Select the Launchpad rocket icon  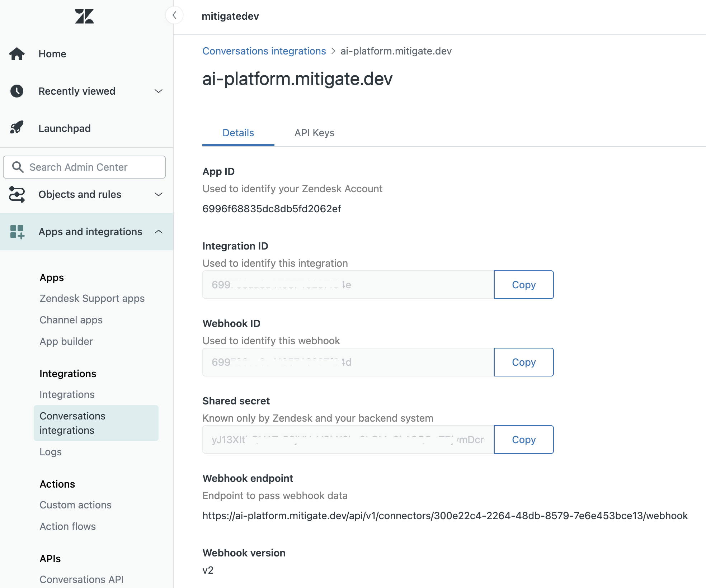(x=17, y=128)
